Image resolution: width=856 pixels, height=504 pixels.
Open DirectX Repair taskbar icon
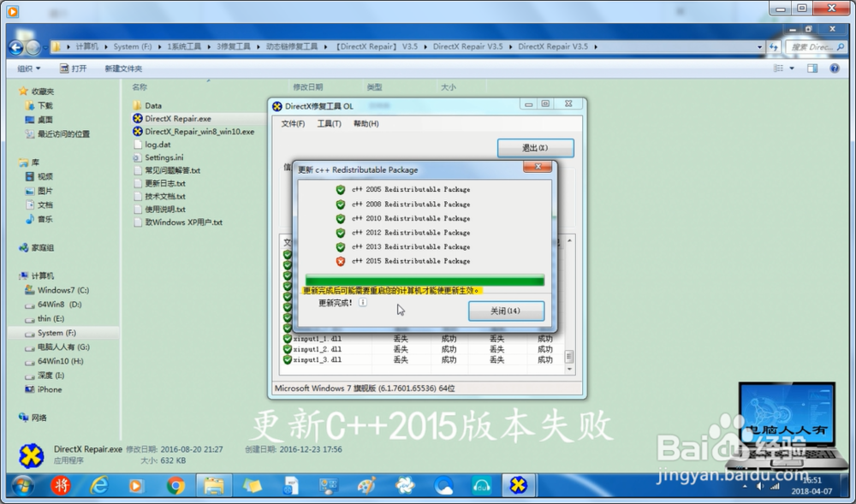tap(518, 485)
